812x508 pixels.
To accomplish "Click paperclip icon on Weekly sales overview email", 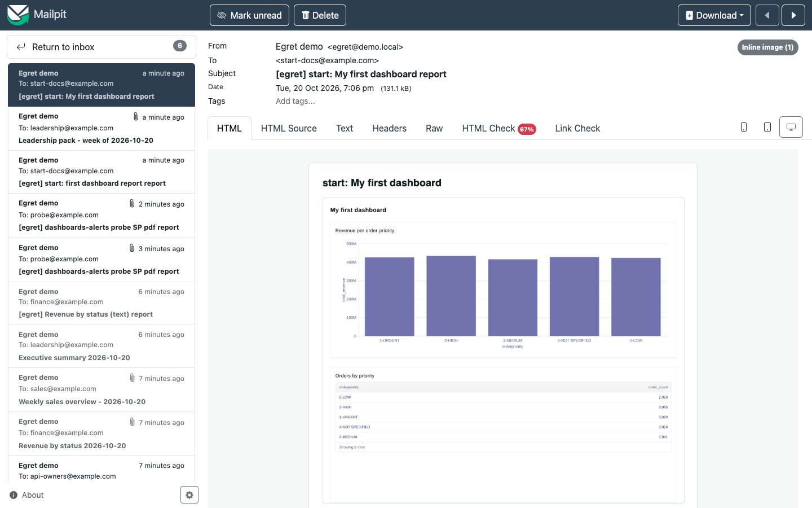I will click(133, 378).
